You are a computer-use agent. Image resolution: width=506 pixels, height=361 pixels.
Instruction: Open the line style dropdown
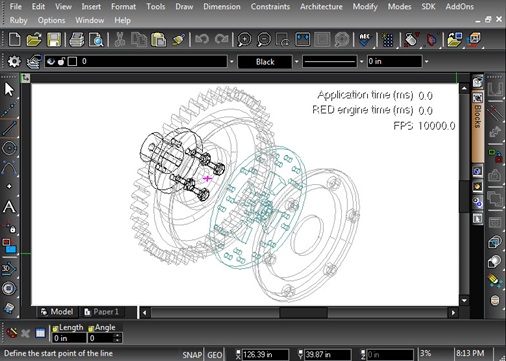click(361, 62)
